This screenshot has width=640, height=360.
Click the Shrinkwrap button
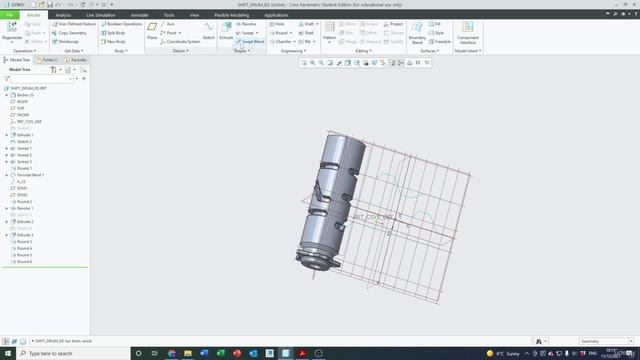65,42
